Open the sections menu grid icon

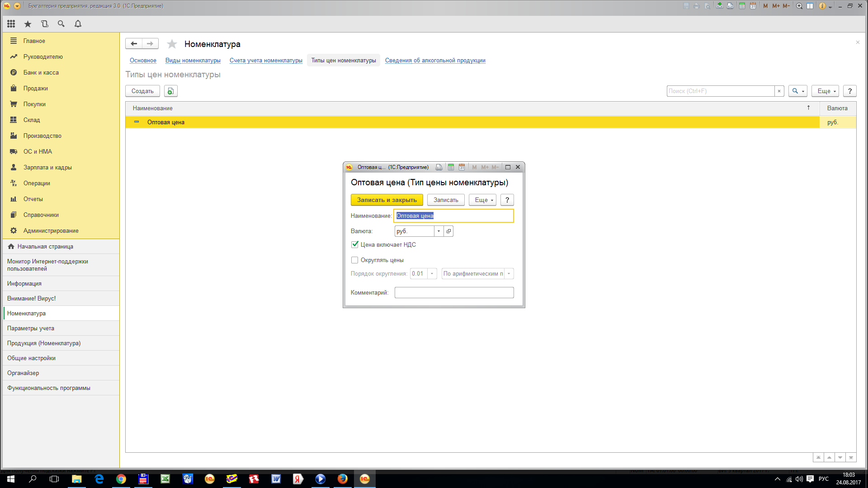coord(11,24)
